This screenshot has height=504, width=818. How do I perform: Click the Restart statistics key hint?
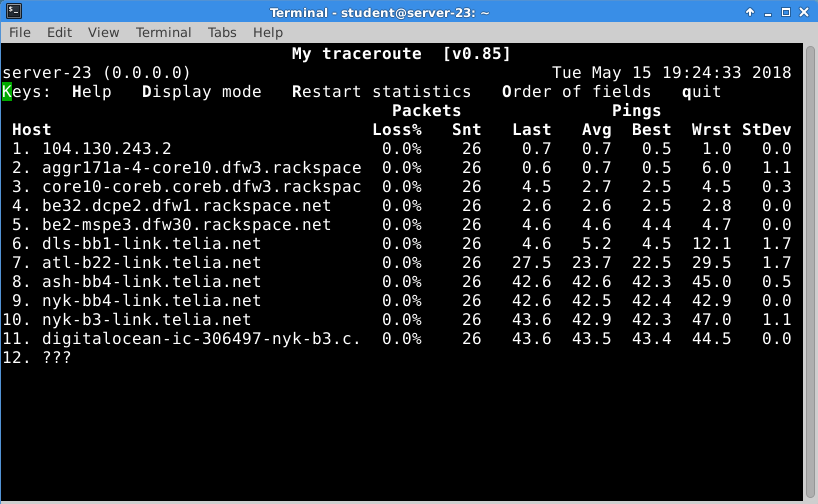(381, 92)
